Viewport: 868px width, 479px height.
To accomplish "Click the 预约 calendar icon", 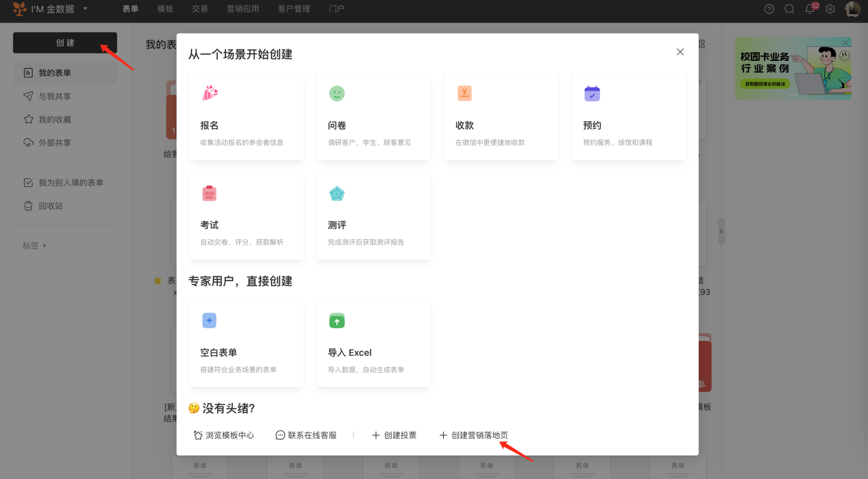I will (592, 93).
